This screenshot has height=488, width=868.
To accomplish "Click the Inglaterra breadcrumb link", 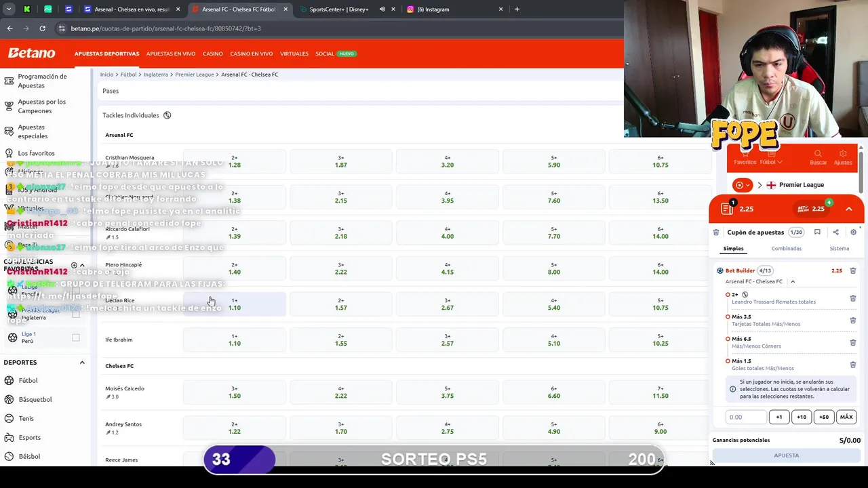I will pos(156,75).
